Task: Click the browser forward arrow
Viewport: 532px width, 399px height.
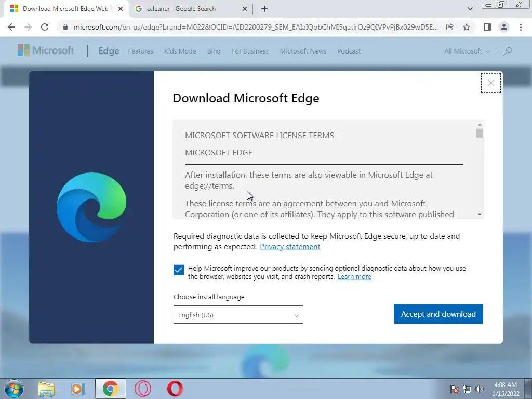Action: (x=28, y=27)
